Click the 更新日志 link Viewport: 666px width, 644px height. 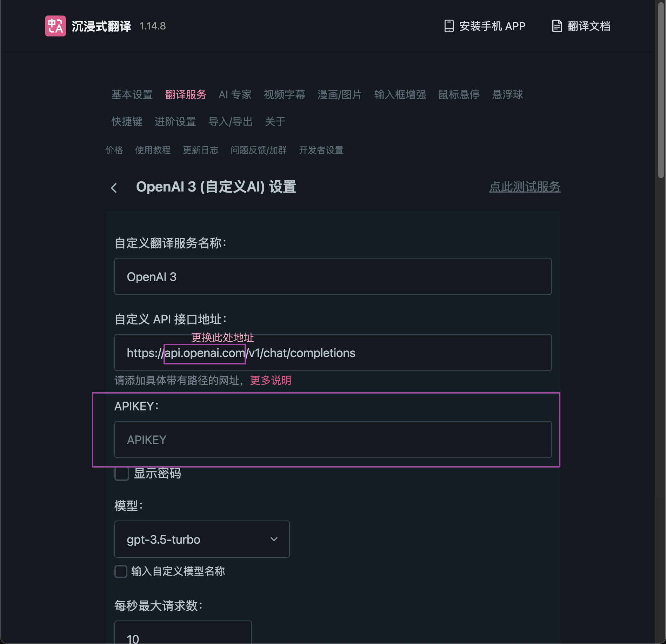click(x=200, y=150)
